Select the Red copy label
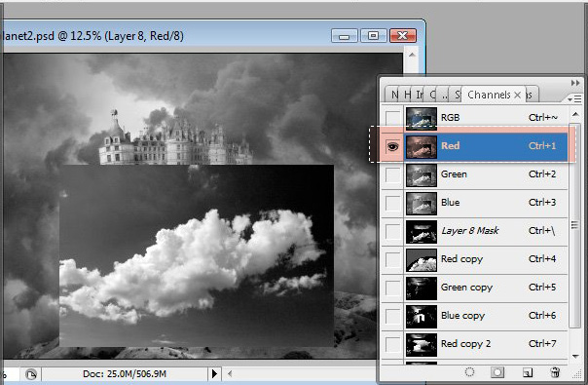This screenshot has width=588, height=385. 461,259
